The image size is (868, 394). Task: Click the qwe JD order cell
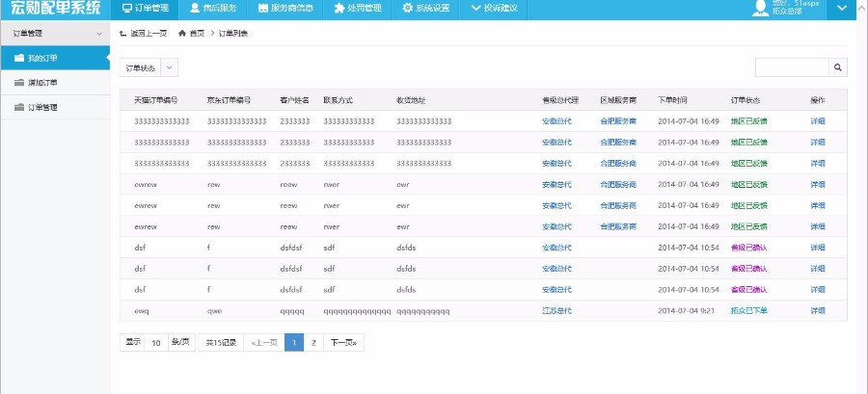pyautogui.click(x=214, y=311)
